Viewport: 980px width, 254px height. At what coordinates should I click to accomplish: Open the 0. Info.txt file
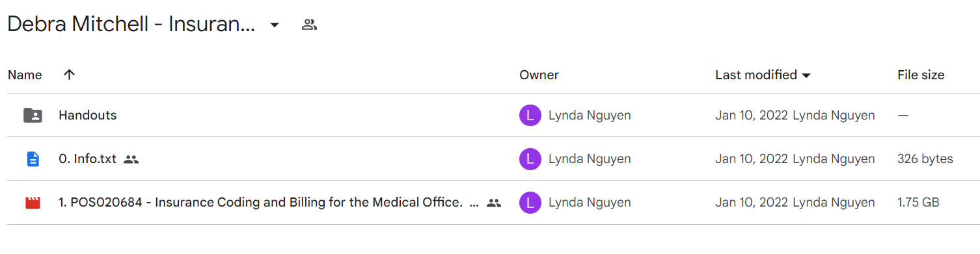point(87,159)
